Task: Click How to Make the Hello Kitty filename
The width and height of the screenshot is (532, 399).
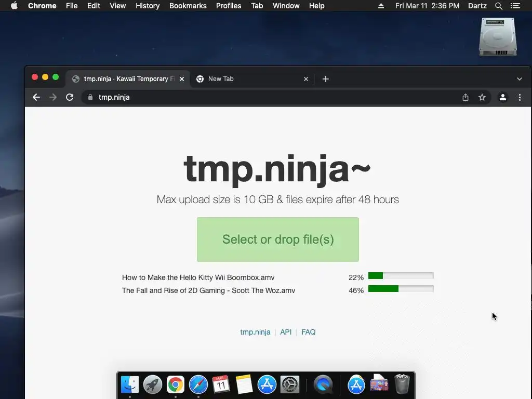Action: [198, 277]
